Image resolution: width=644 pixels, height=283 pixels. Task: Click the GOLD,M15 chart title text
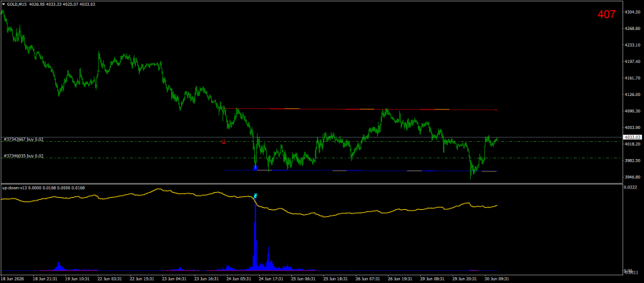point(17,4)
